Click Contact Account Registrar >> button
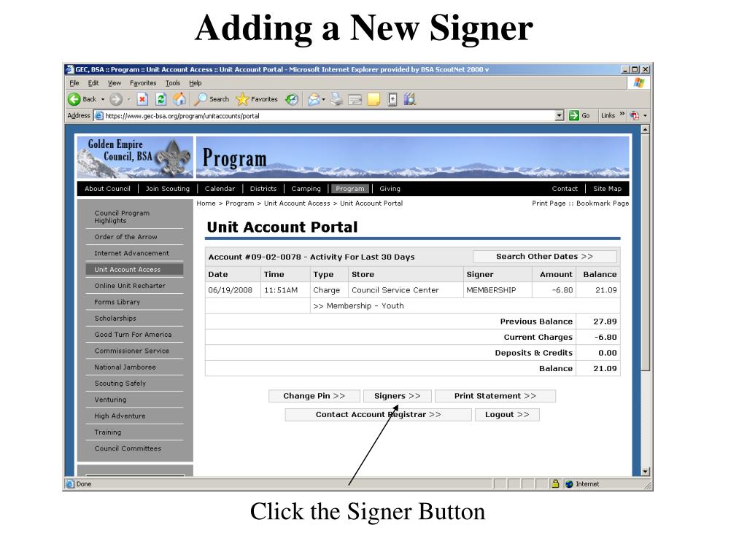 point(379,414)
